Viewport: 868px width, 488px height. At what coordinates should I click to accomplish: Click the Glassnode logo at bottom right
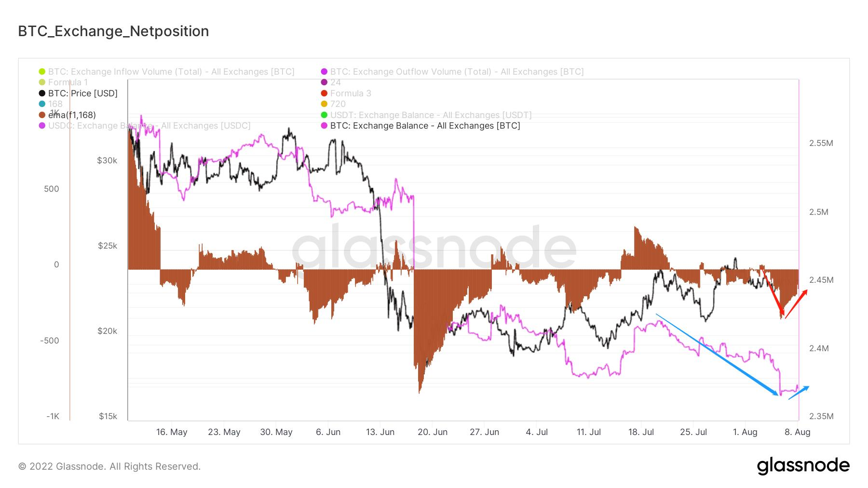click(803, 466)
